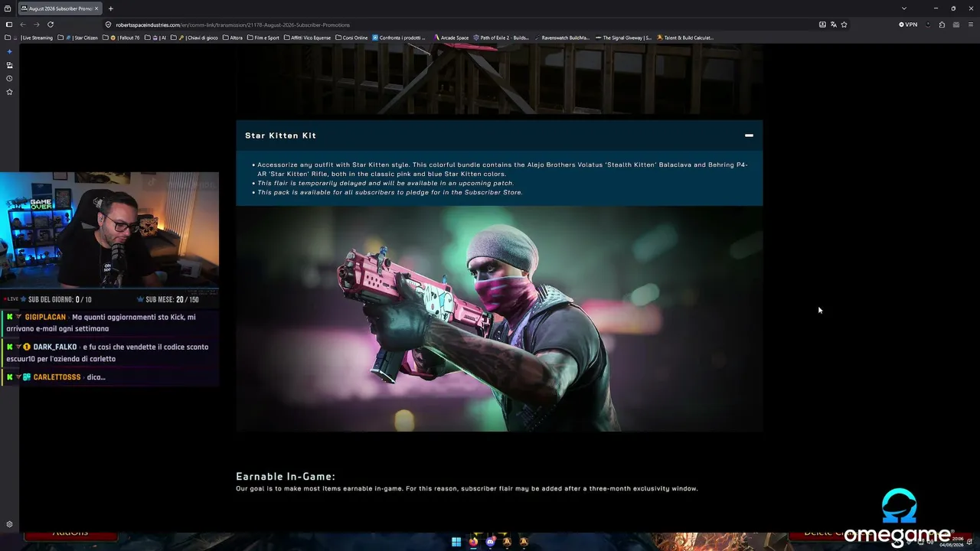The height and width of the screenshot is (551, 980).
Task: Open the Windows Start menu
Action: 456,542
